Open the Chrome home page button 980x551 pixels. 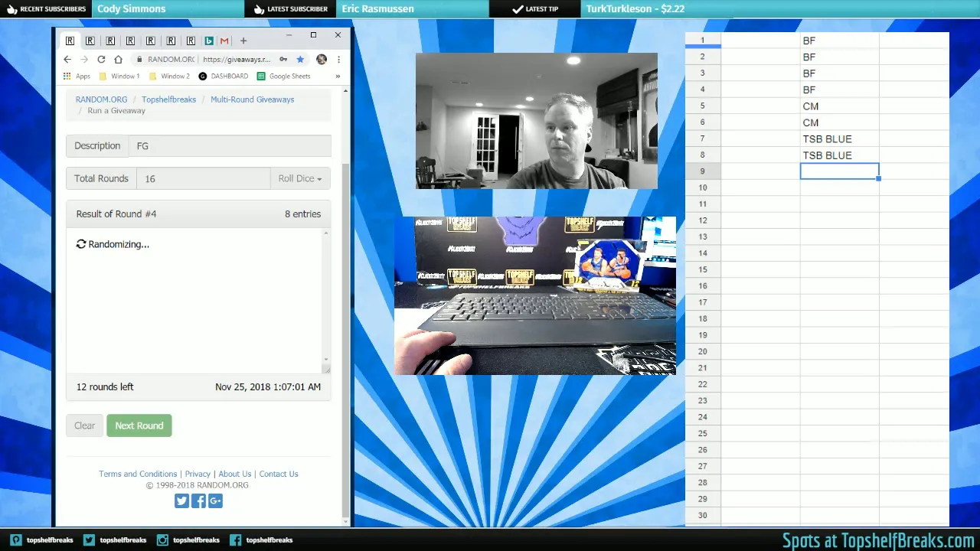click(x=118, y=59)
